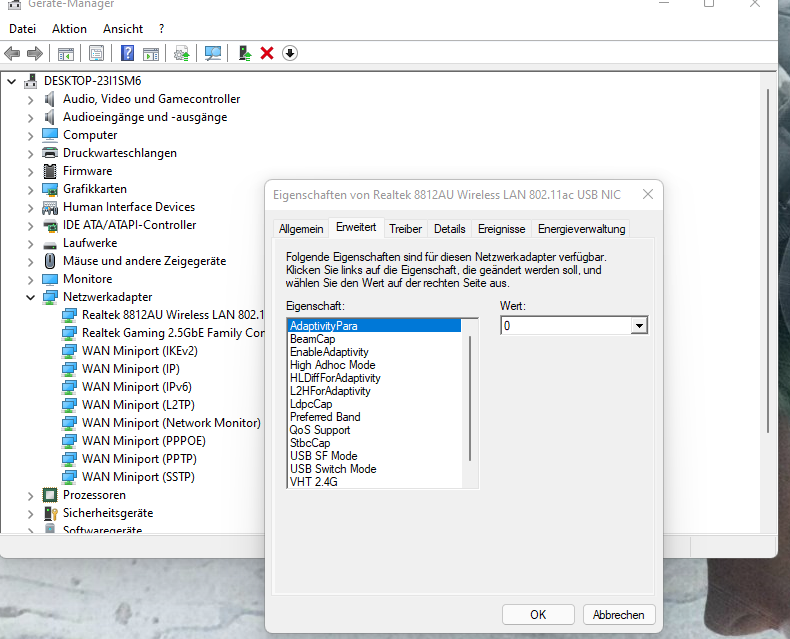
Task: Scan for hardware changes monitor icon
Action: click(213, 53)
